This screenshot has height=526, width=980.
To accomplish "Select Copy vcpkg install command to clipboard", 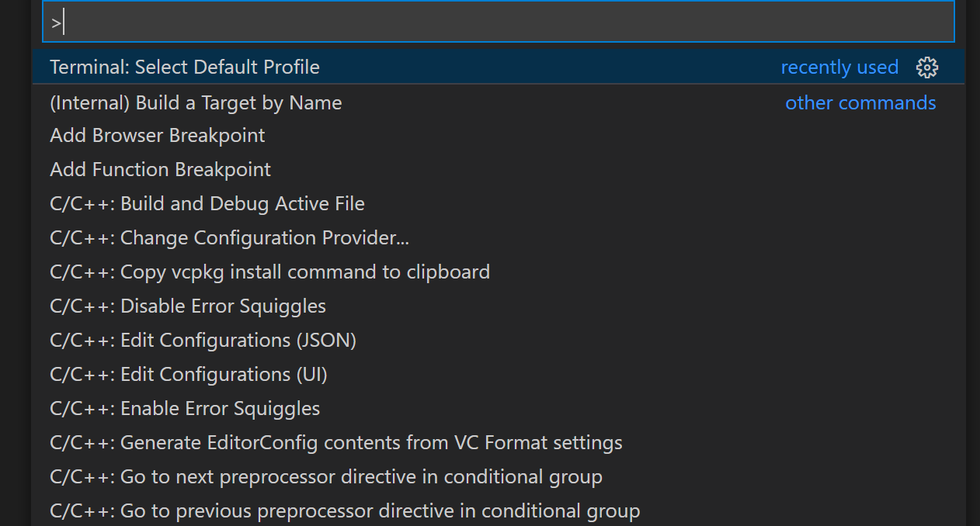I will pos(269,272).
